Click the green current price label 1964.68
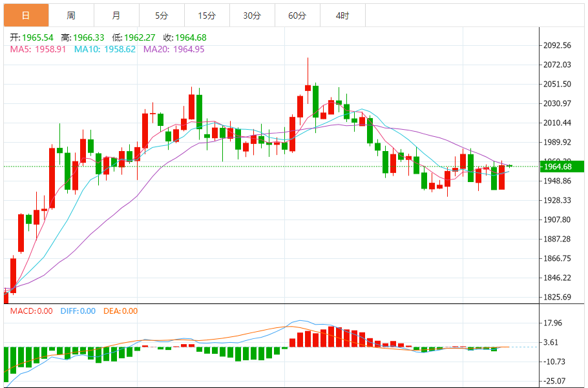Image resolution: width=588 pixels, height=388 pixels. pyautogui.click(x=562, y=167)
